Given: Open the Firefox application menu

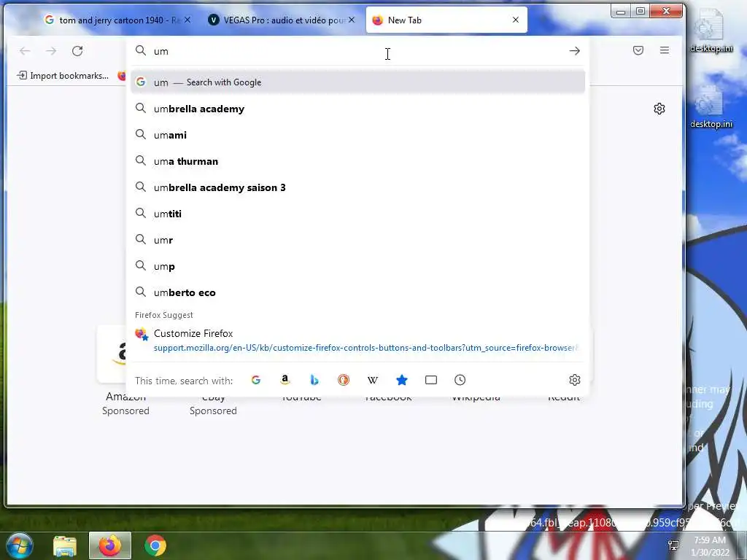Looking at the screenshot, I should coord(665,50).
